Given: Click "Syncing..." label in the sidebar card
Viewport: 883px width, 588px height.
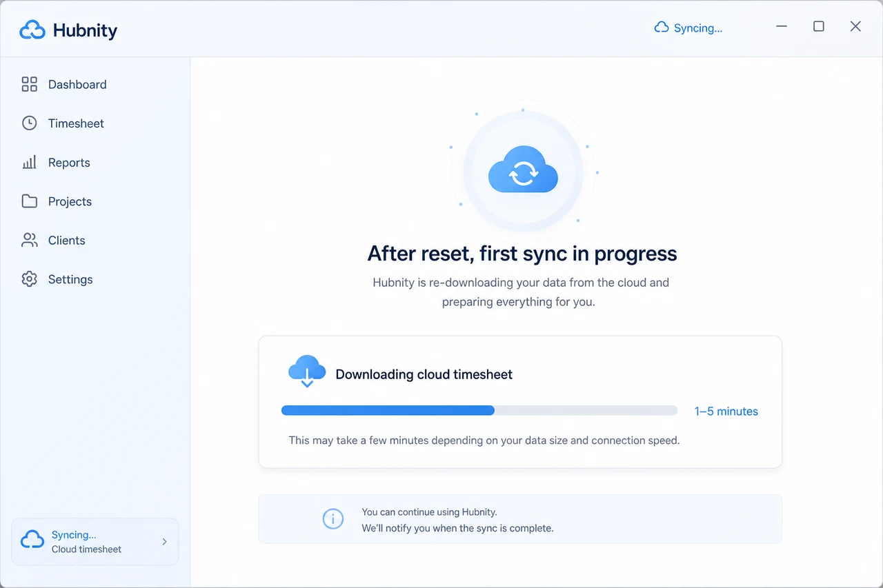Looking at the screenshot, I should (x=74, y=535).
